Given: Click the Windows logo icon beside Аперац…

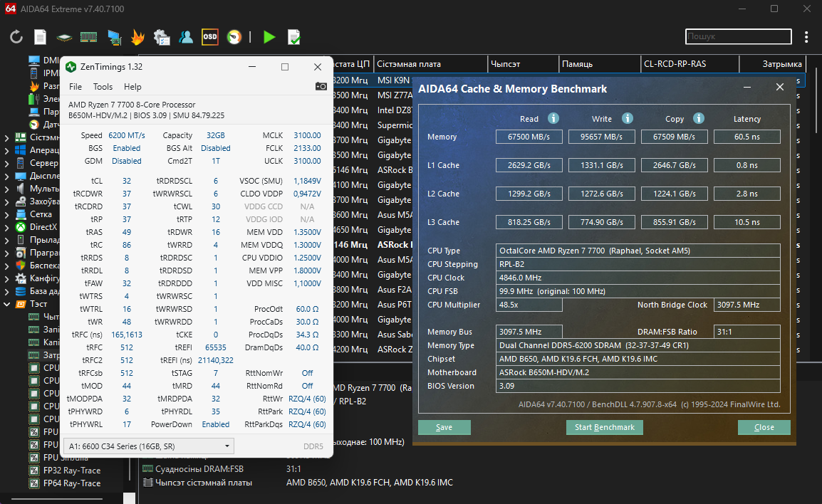Looking at the screenshot, I should click(21, 149).
